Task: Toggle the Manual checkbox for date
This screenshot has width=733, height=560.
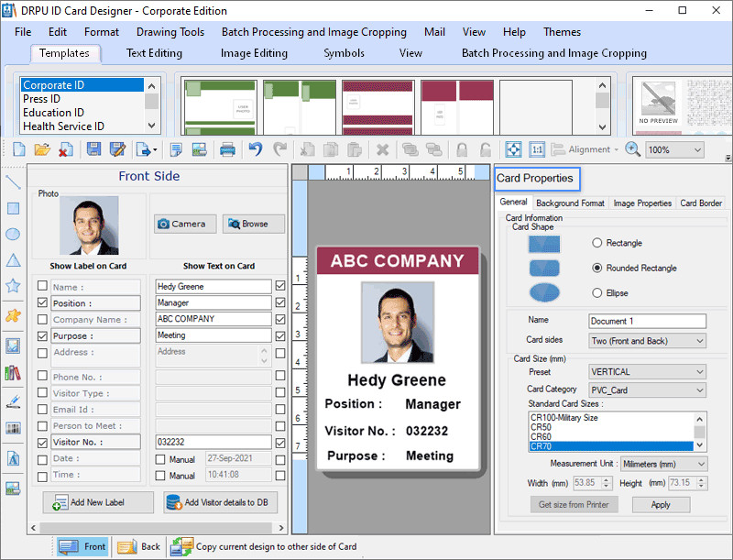Action: (x=160, y=459)
